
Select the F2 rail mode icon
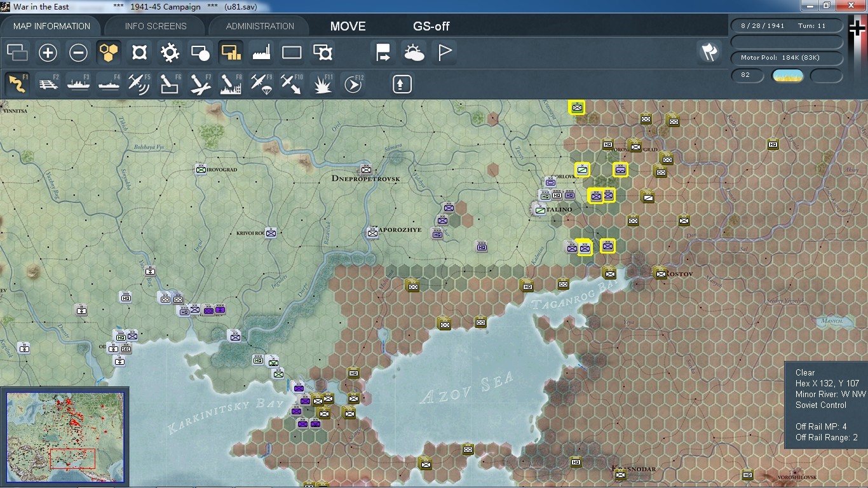pyautogui.click(x=48, y=84)
